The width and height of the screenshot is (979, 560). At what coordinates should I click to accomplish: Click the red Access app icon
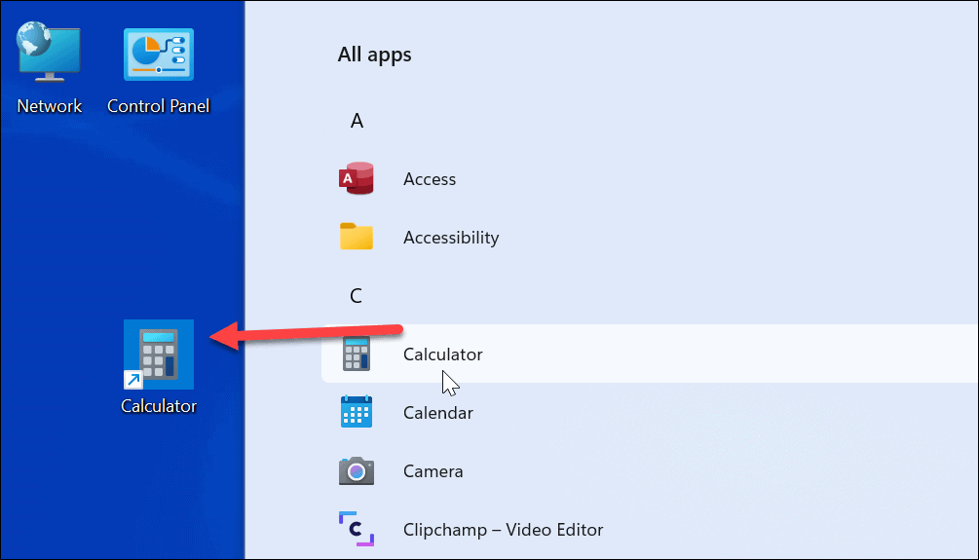click(357, 179)
